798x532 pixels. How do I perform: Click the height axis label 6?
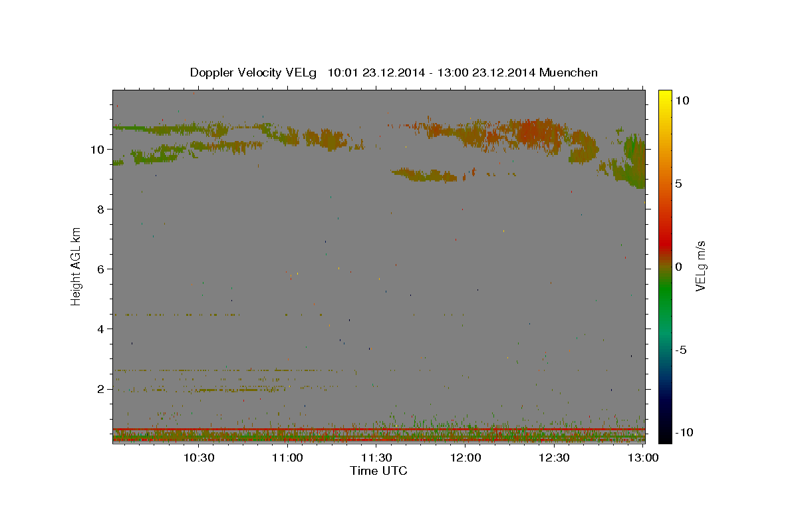point(102,269)
